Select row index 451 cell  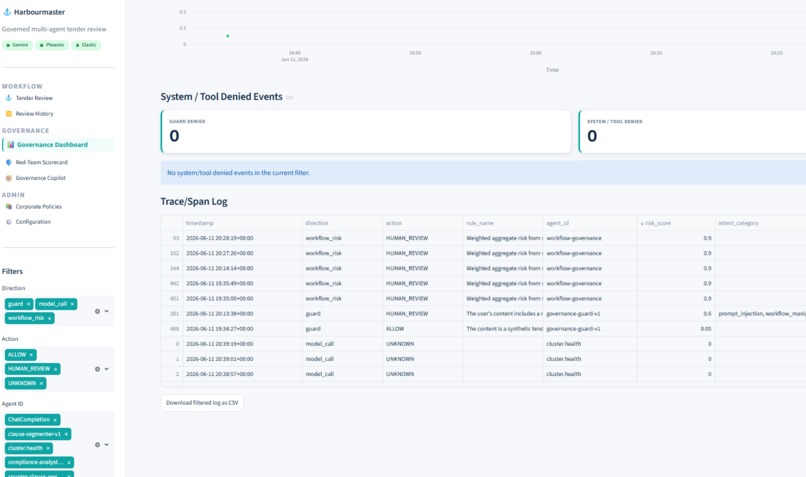click(172, 299)
